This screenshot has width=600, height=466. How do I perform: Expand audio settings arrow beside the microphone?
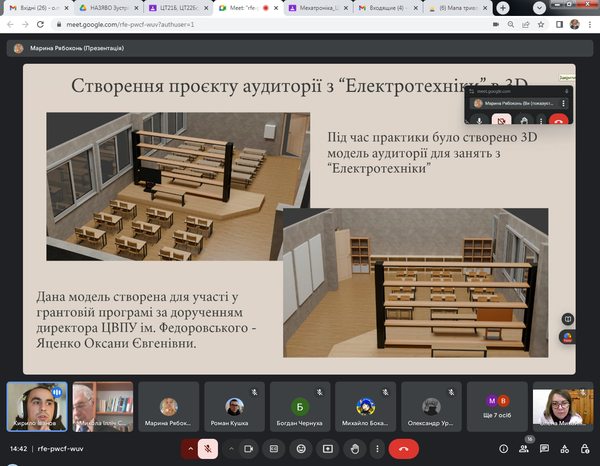[188, 449]
